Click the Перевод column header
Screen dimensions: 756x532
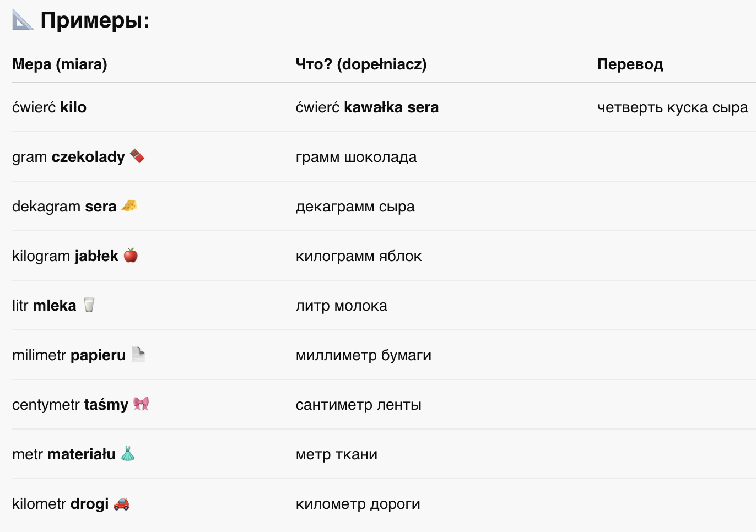point(630,64)
